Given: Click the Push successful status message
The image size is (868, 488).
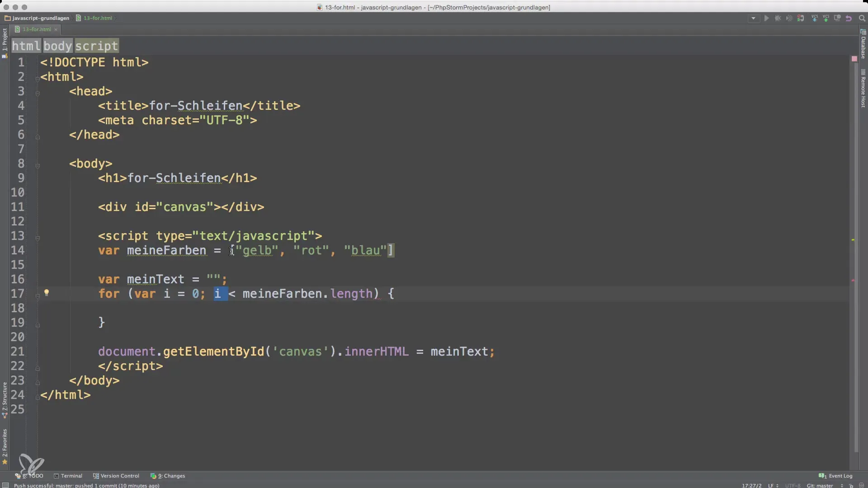Looking at the screenshot, I should (86, 485).
